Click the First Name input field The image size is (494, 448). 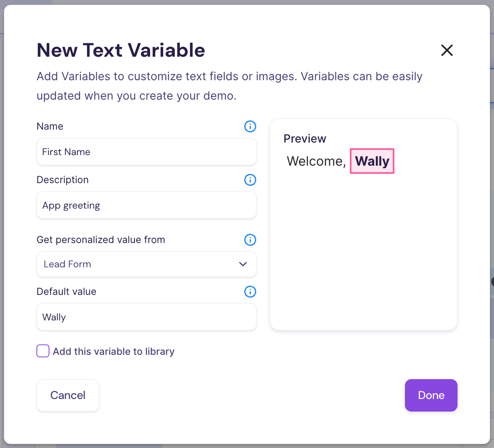click(x=146, y=152)
